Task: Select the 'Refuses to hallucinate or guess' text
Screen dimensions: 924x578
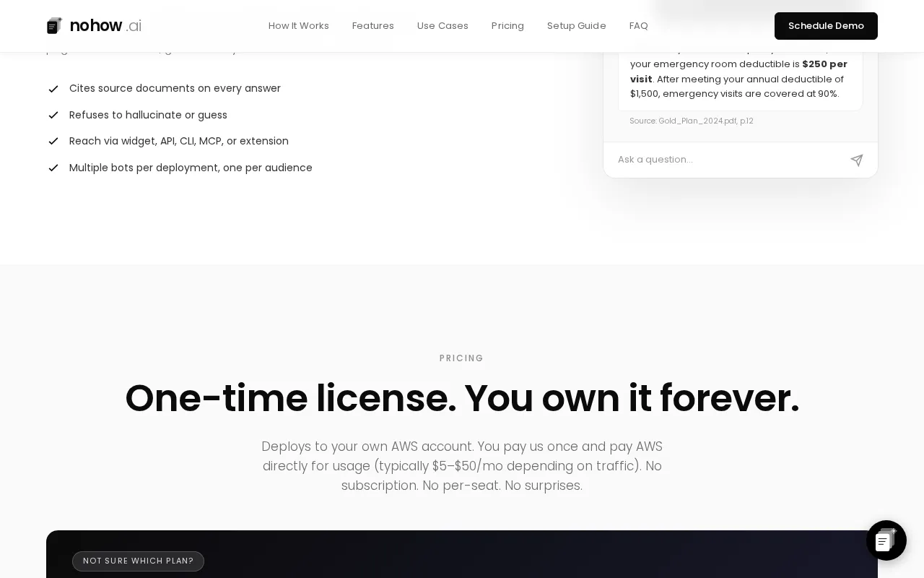Action: [148, 115]
